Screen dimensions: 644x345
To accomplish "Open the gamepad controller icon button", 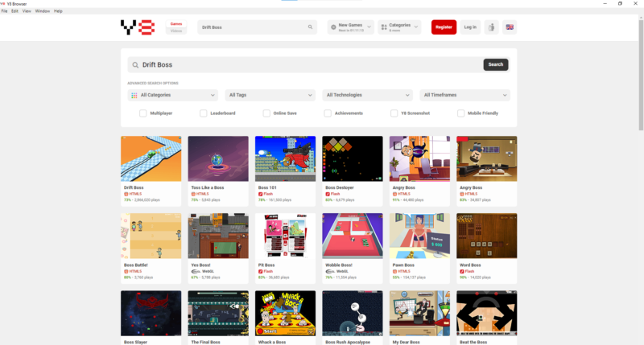I will 491,27.
